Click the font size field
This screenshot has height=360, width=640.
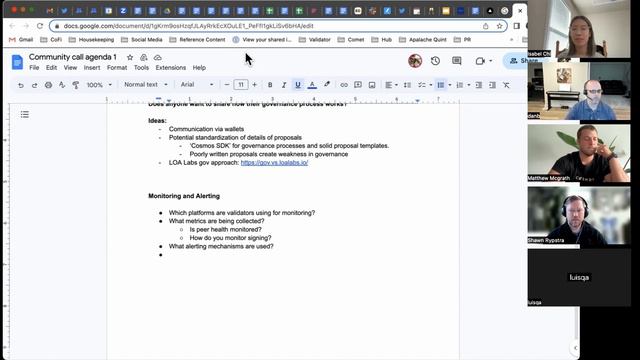point(241,85)
